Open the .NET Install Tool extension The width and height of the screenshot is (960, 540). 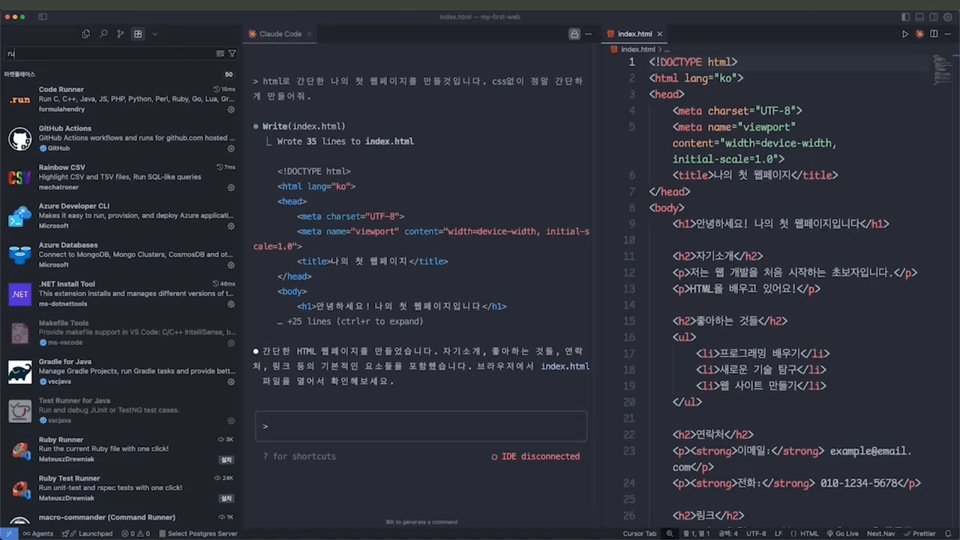[x=120, y=294]
